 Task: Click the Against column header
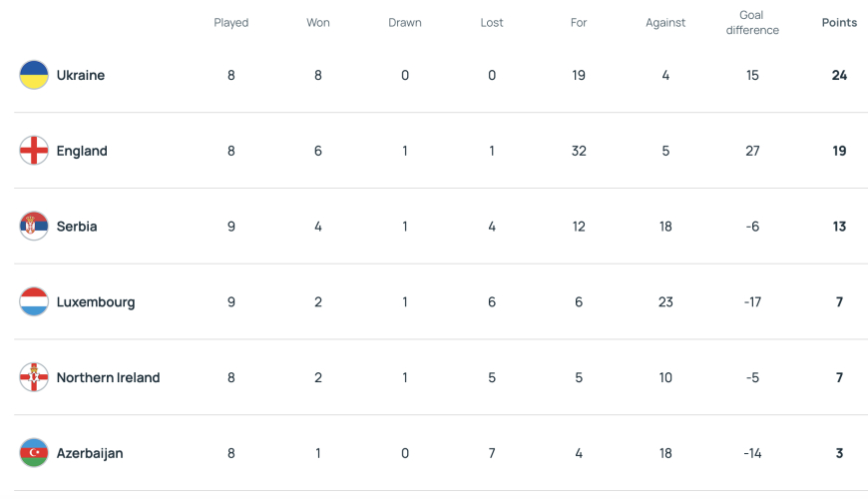[x=665, y=23]
